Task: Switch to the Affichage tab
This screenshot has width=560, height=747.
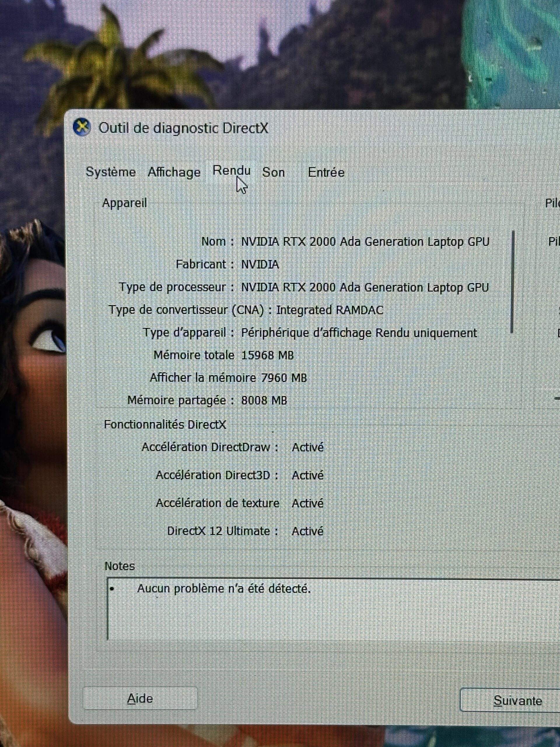Action: coord(174,172)
